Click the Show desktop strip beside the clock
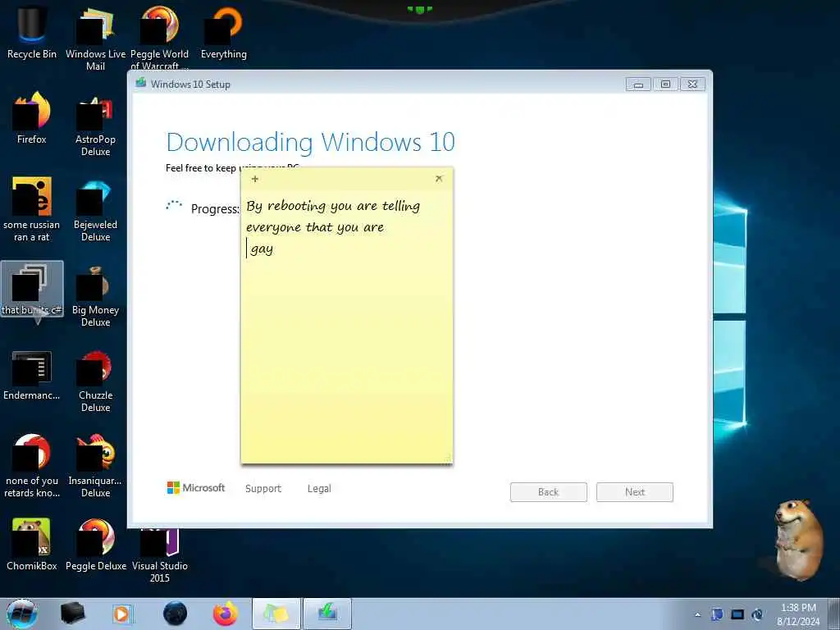The image size is (840, 630). pos(833,614)
